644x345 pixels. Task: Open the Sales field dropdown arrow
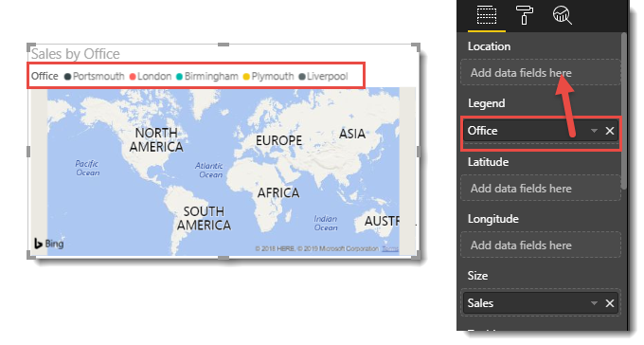[x=594, y=303]
